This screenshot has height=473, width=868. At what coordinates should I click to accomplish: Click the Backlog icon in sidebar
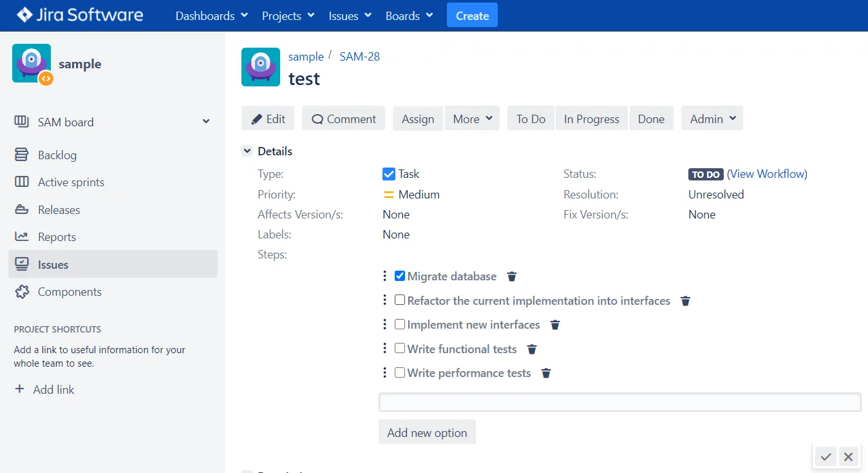(x=22, y=155)
